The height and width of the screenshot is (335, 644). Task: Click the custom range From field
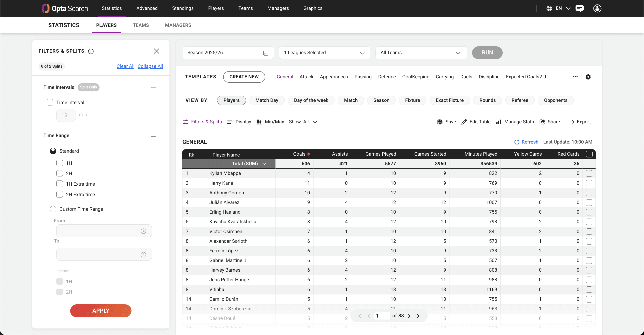pos(104,231)
